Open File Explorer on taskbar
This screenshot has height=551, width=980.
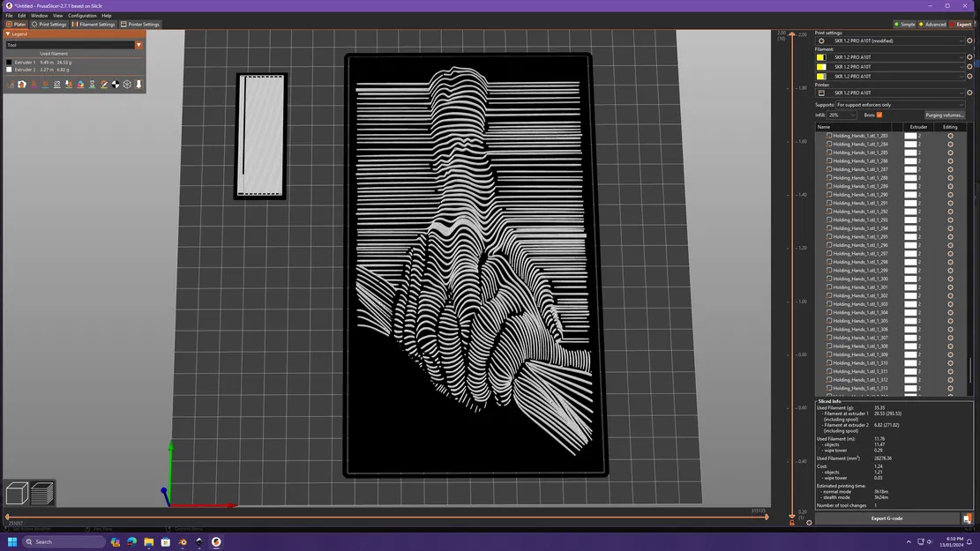coord(149,541)
